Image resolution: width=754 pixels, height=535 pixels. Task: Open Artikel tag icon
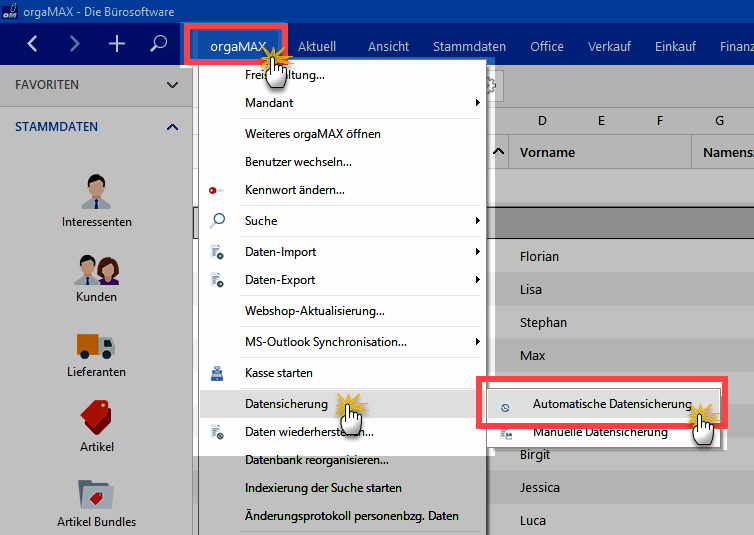tap(96, 418)
